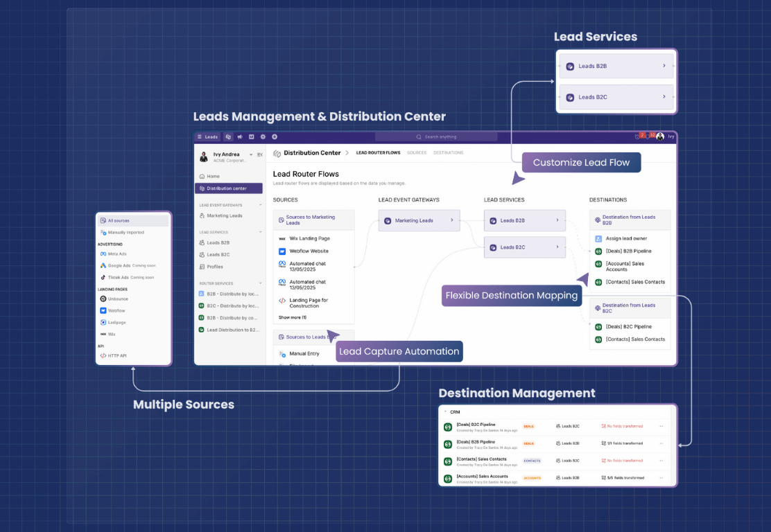Click the Home icon in sidebar
Image resolution: width=771 pixels, height=532 pixels.
[202, 177]
